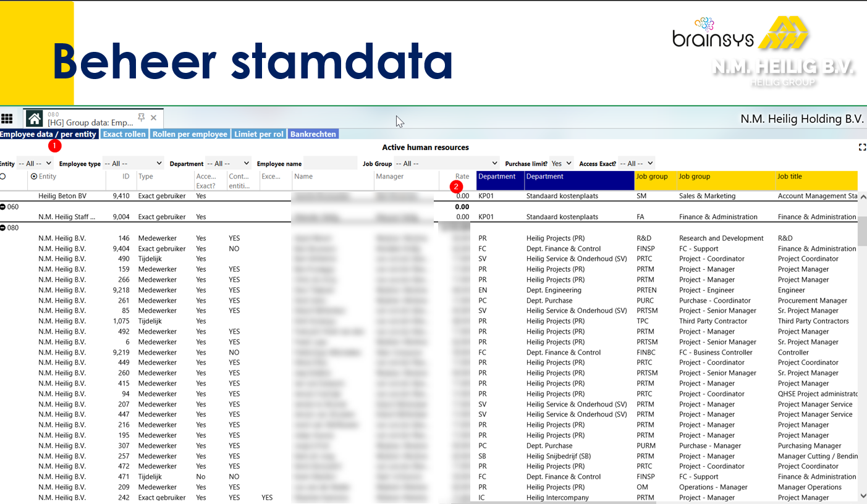The width and height of the screenshot is (867, 504).
Task: Select the radio button in the first column header
Action: click(x=2, y=175)
